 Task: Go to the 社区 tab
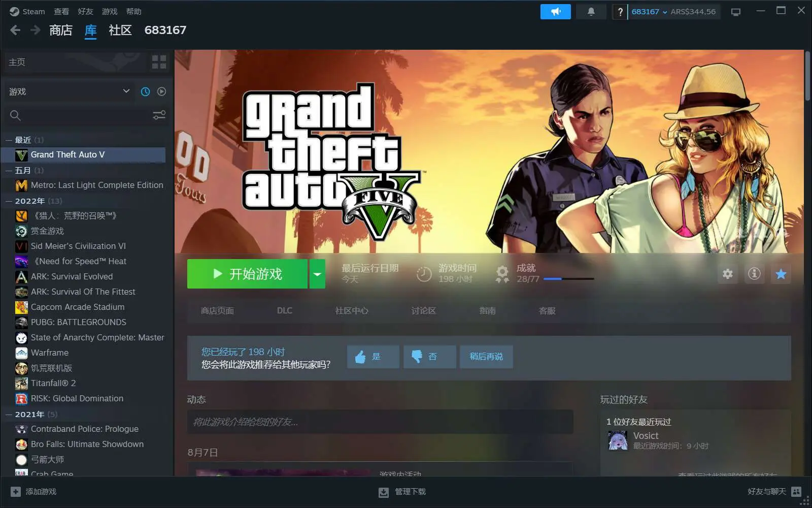click(120, 30)
